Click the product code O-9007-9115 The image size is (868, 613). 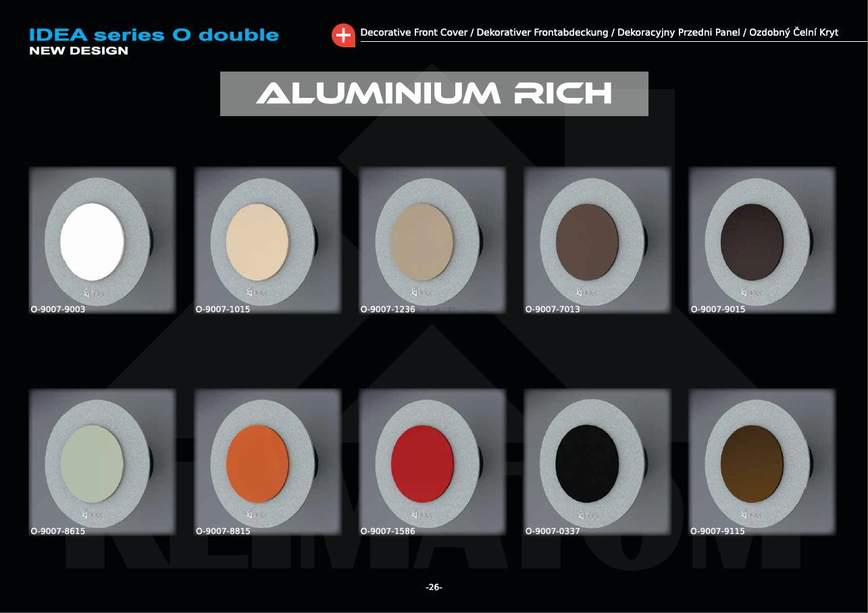[718, 531]
